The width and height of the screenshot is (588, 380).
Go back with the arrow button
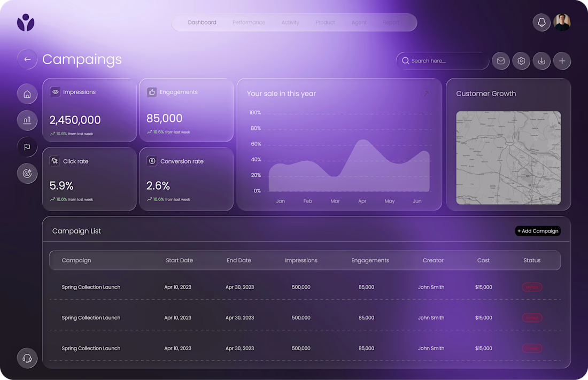point(27,59)
